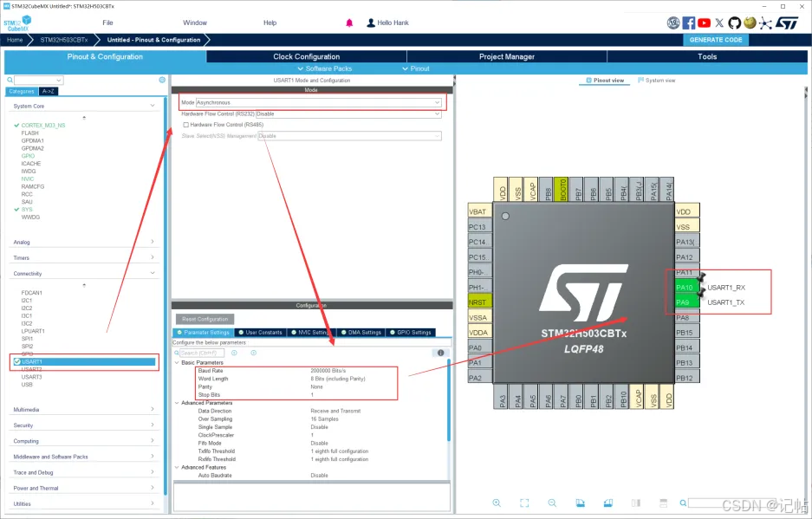Screen dimensions: 812x519
Task: Click the pin search magnifier icon
Action: pyautogui.click(x=683, y=503)
